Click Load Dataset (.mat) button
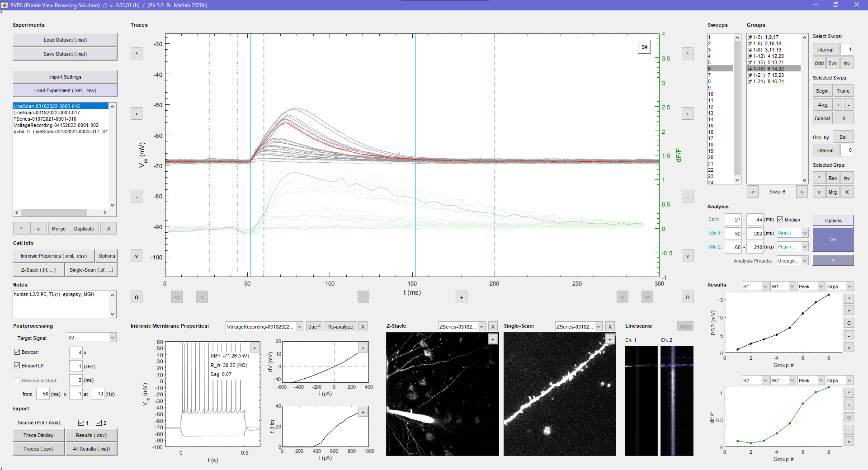Image resolution: width=868 pixels, height=470 pixels. pyautogui.click(x=65, y=40)
